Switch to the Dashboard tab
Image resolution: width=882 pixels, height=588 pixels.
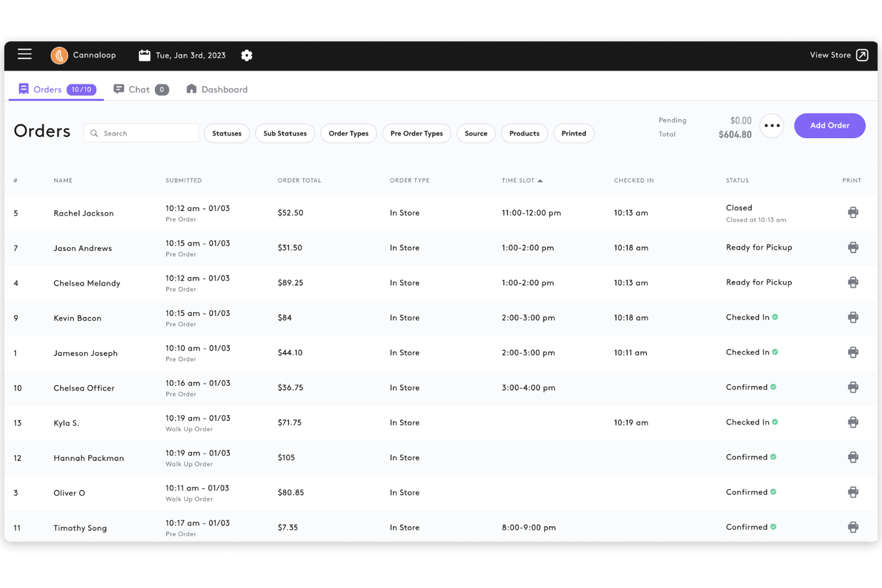[217, 89]
